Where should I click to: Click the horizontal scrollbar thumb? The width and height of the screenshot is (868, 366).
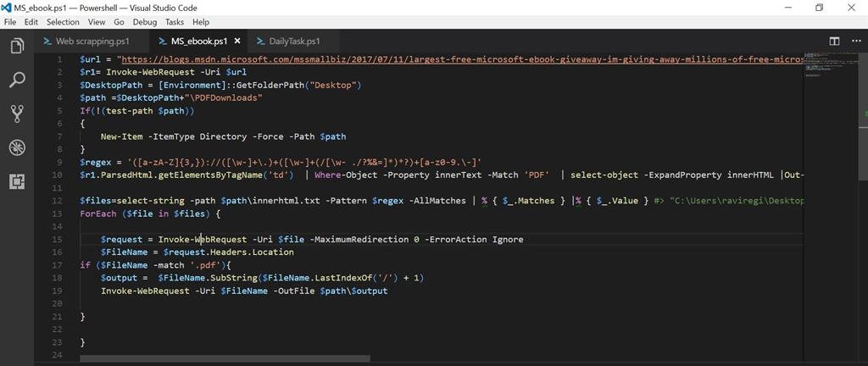225,359
